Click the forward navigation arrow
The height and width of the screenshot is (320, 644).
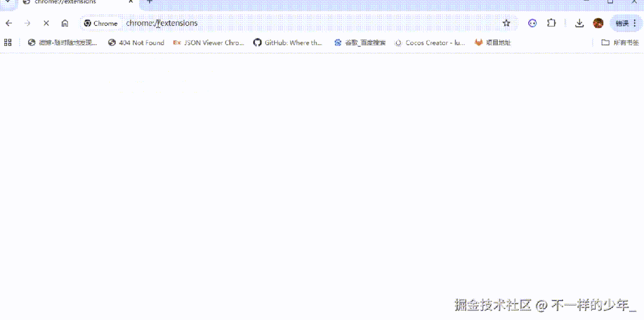click(27, 23)
